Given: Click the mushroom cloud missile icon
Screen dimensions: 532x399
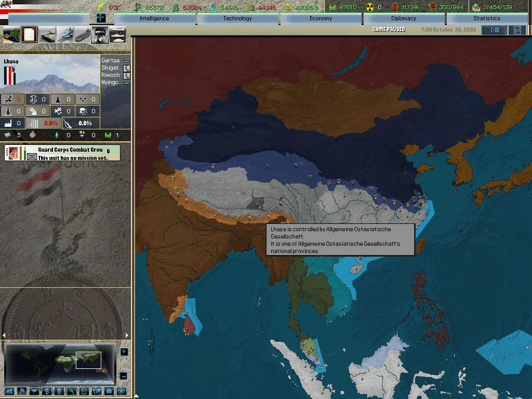Looking at the screenshot, I should tap(100, 35).
